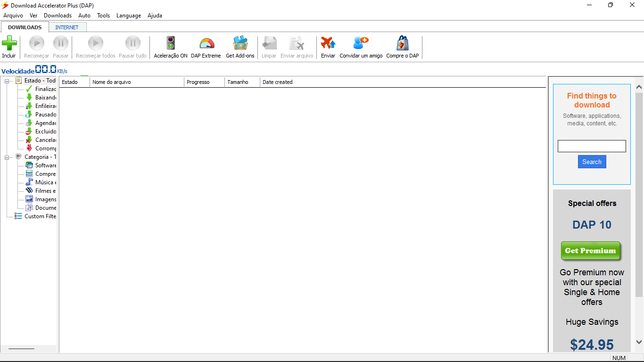Viewport: 644px width, 362px height.
Task: Click the Incluir green plus icon
Action: (9, 44)
